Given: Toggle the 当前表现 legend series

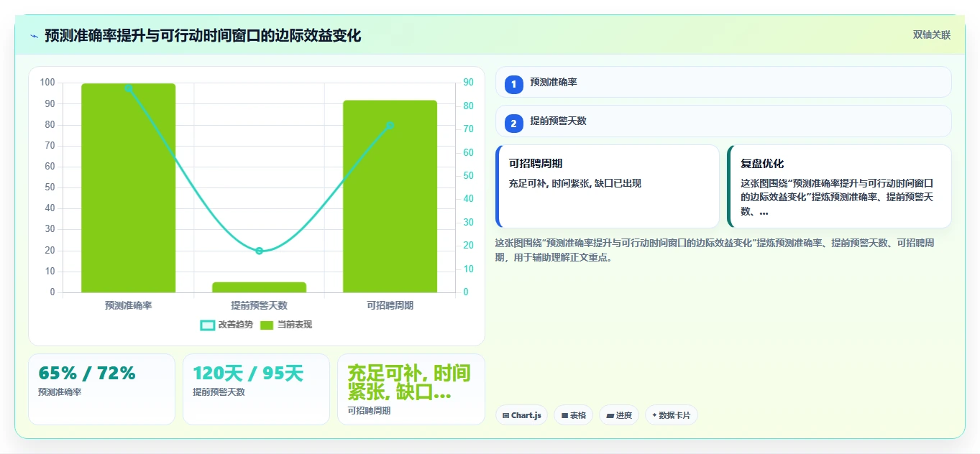Looking at the screenshot, I should click(x=286, y=325).
